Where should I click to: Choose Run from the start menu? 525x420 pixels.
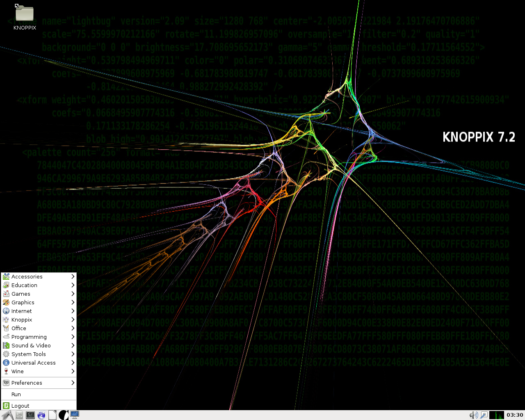(39, 394)
